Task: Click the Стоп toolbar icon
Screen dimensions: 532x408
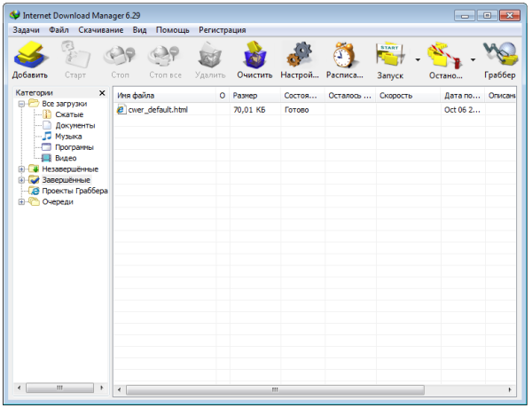Action: tap(120, 55)
